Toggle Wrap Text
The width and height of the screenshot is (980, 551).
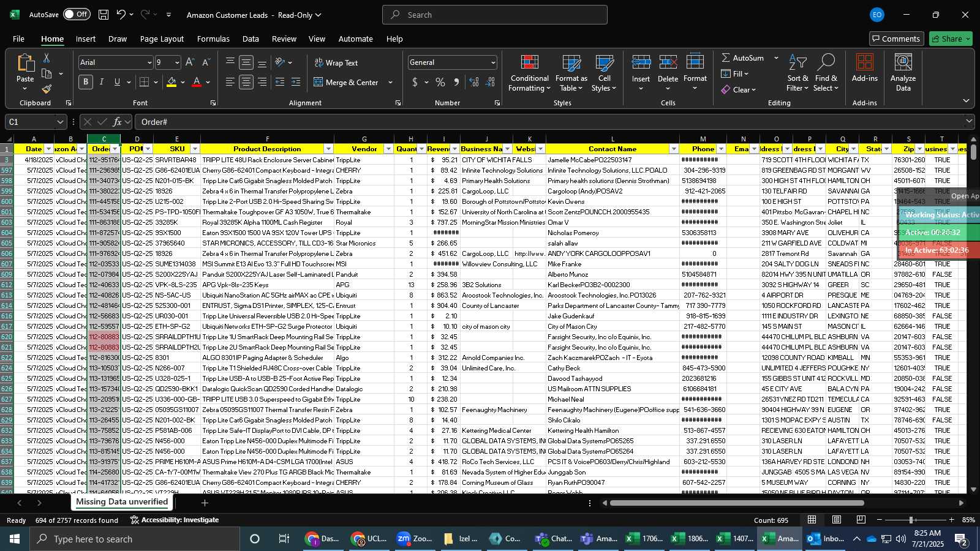pos(336,62)
